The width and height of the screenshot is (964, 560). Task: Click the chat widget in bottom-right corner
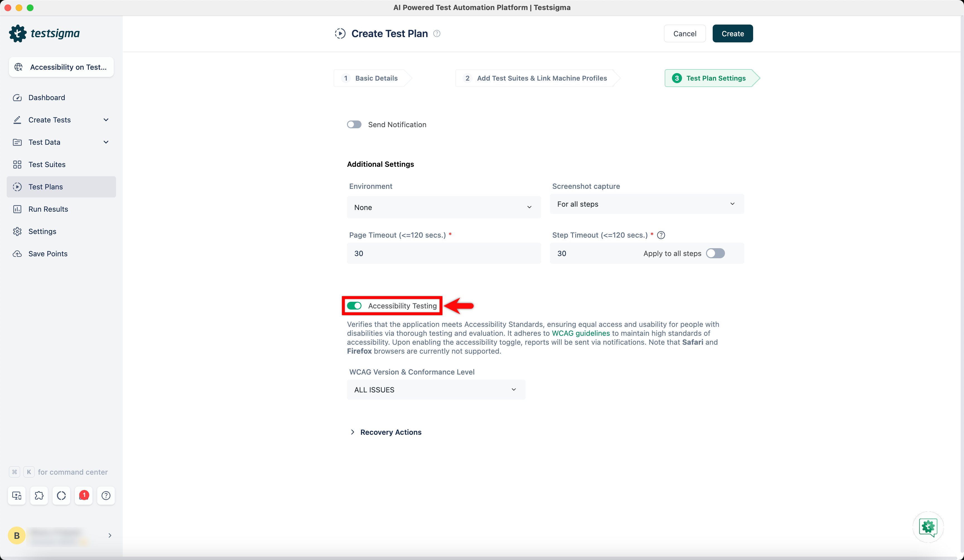click(x=928, y=527)
